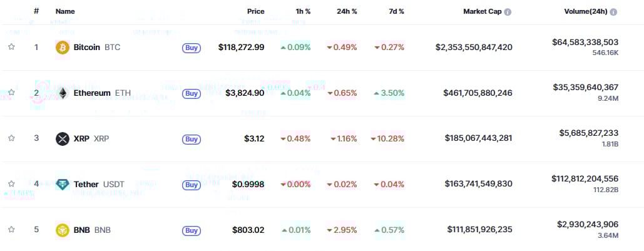Open Volume(24h) info tooltip icon
The height and width of the screenshot is (251, 644).
pyautogui.click(x=613, y=12)
